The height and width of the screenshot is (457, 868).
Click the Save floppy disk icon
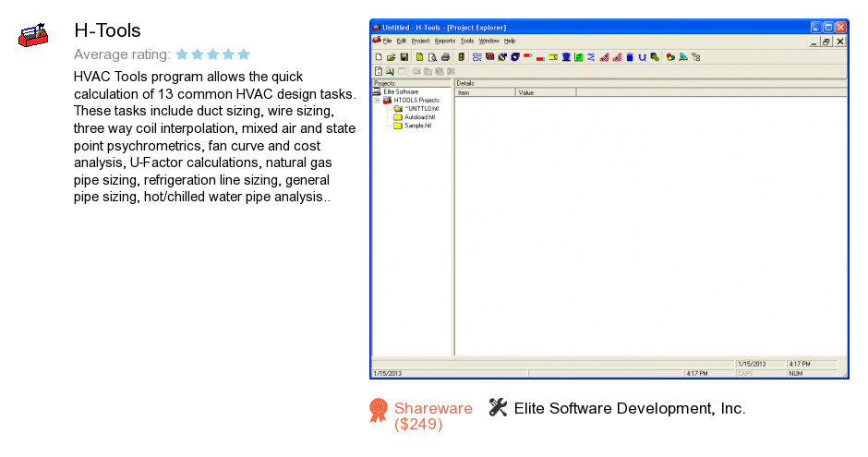point(404,57)
